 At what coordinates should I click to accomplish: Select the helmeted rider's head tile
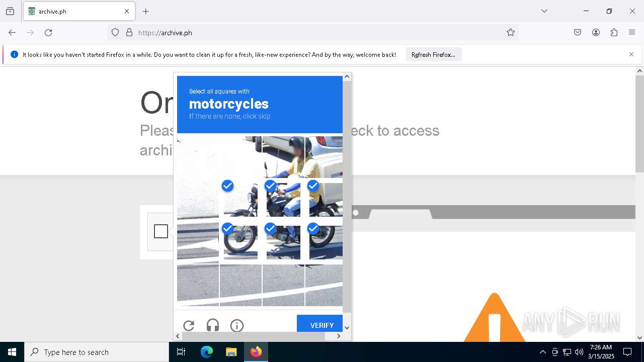[x=283, y=157]
